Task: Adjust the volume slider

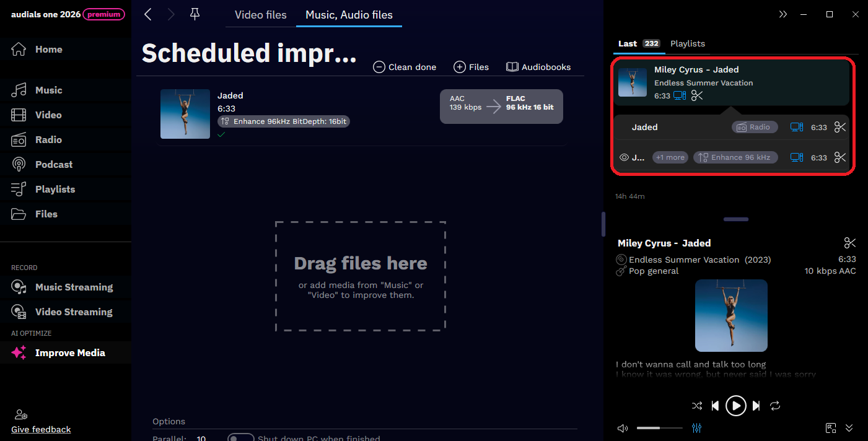Action: click(x=659, y=427)
